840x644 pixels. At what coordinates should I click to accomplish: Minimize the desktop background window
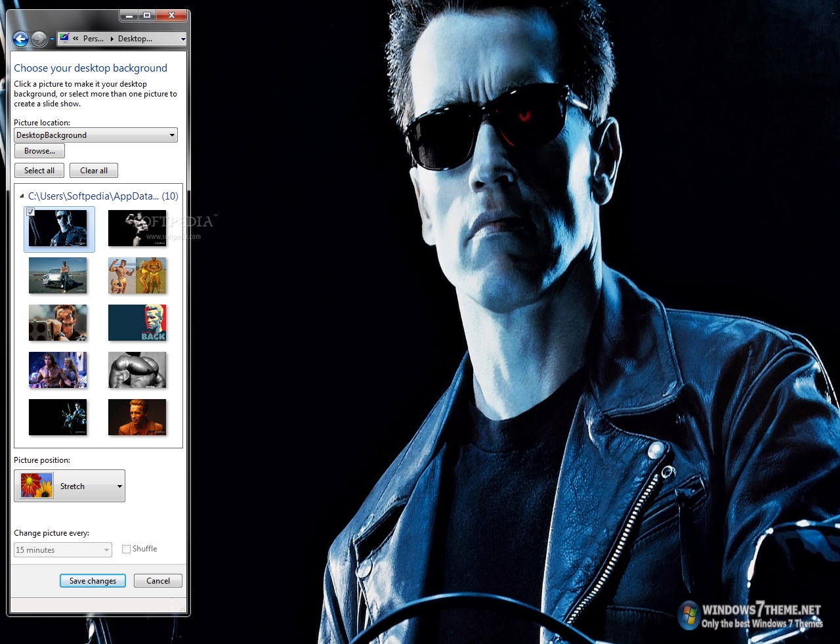point(129,15)
